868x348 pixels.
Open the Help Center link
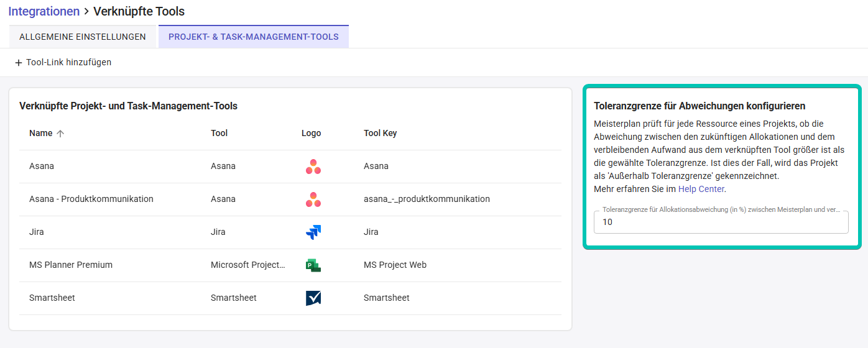pyautogui.click(x=701, y=189)
